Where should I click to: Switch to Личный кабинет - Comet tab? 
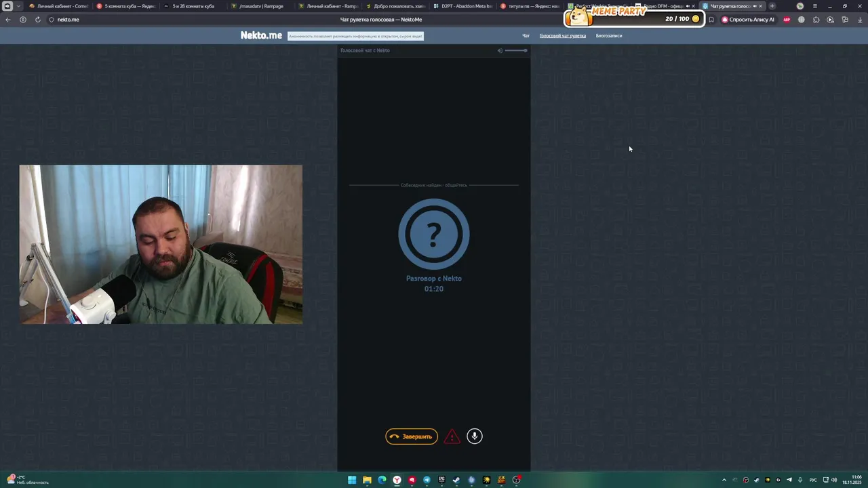[x=58, y=6]
